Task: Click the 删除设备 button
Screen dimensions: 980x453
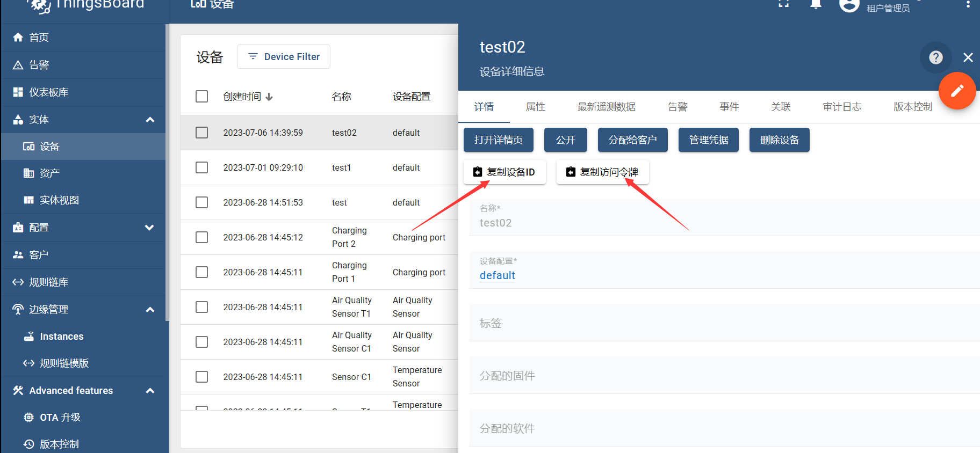Action: [x=780, y=140]
